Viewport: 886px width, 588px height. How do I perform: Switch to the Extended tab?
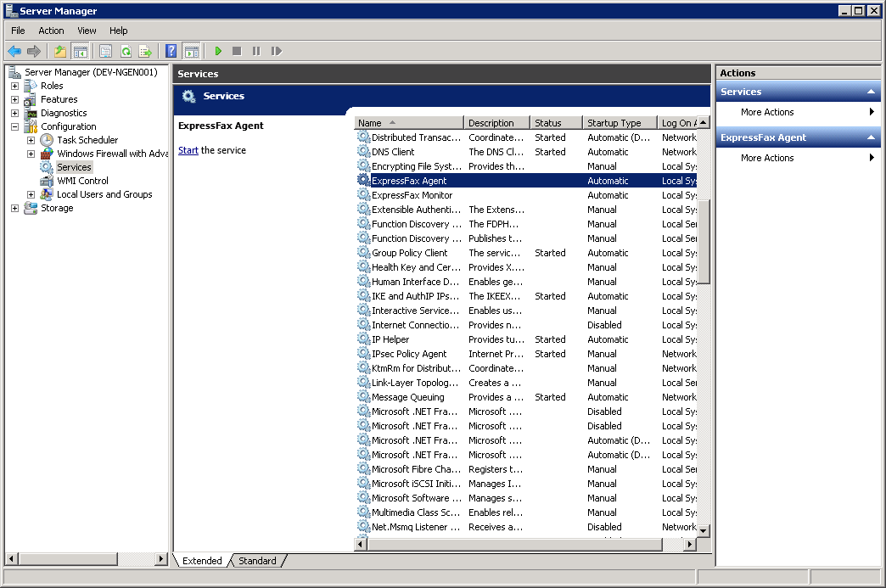[x=202, y=560]
